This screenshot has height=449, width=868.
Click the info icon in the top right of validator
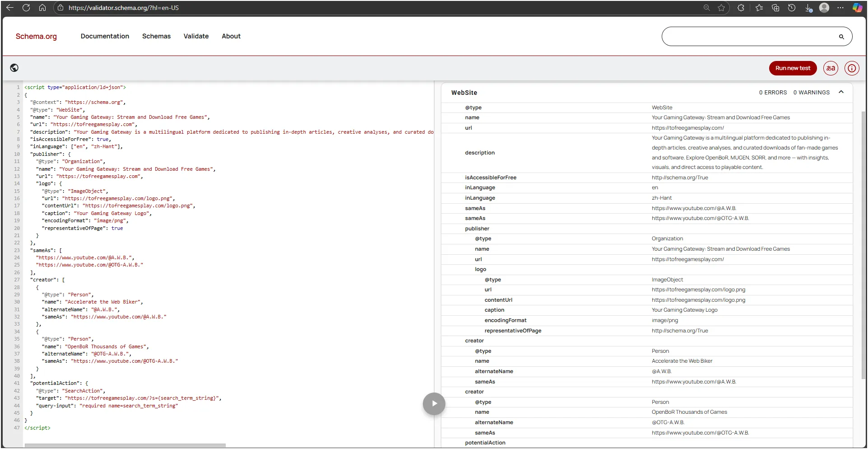pyautogui.click(x=852, y=68)
